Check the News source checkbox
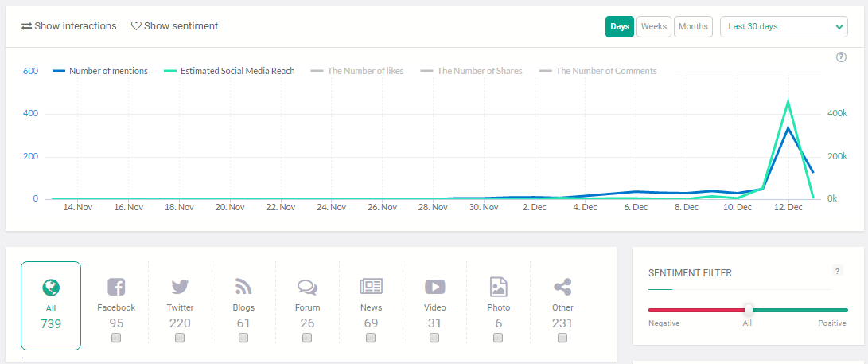Screen dimensions: 868x364 coord(371,338)
